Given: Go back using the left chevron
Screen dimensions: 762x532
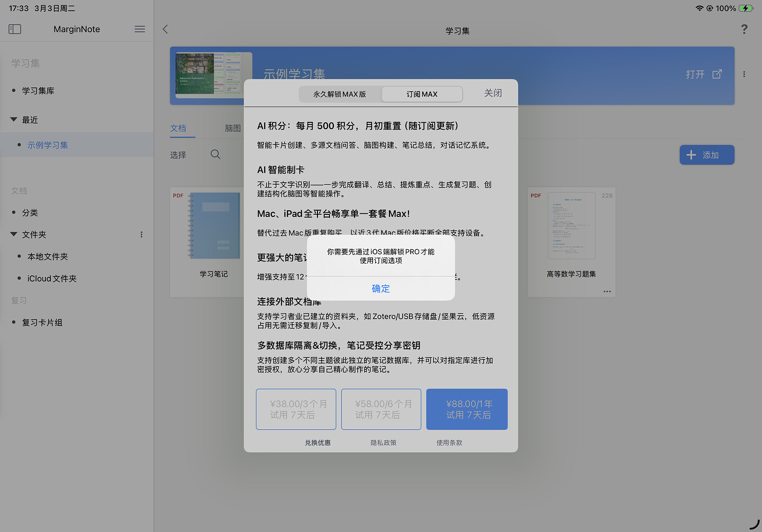Looking at the screenshot, I should tap(165, 29).
